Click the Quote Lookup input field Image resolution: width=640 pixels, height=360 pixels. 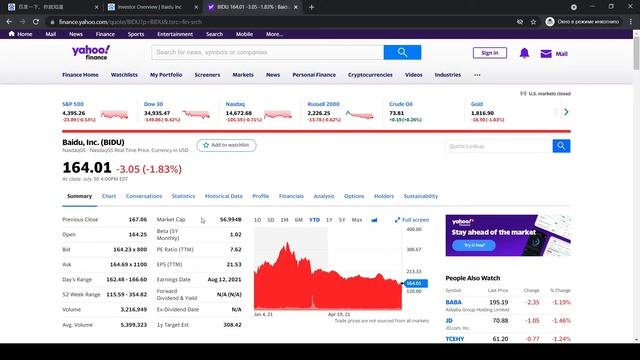point(499,146)
